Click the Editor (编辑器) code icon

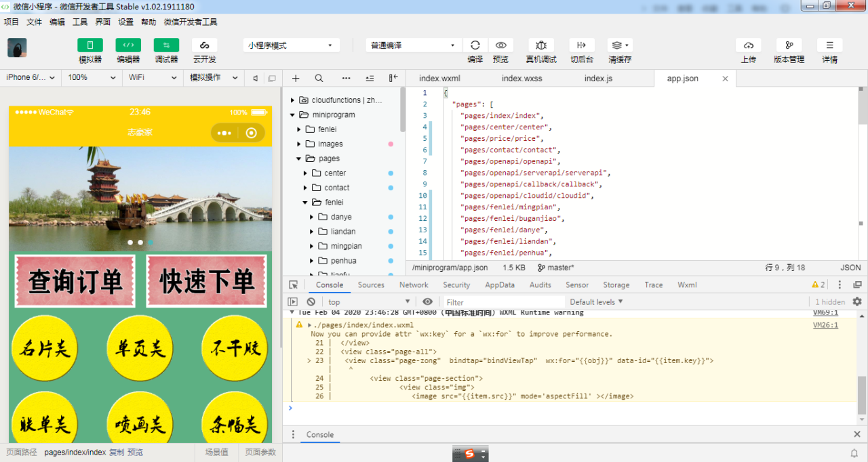click(x=128, y=45)
